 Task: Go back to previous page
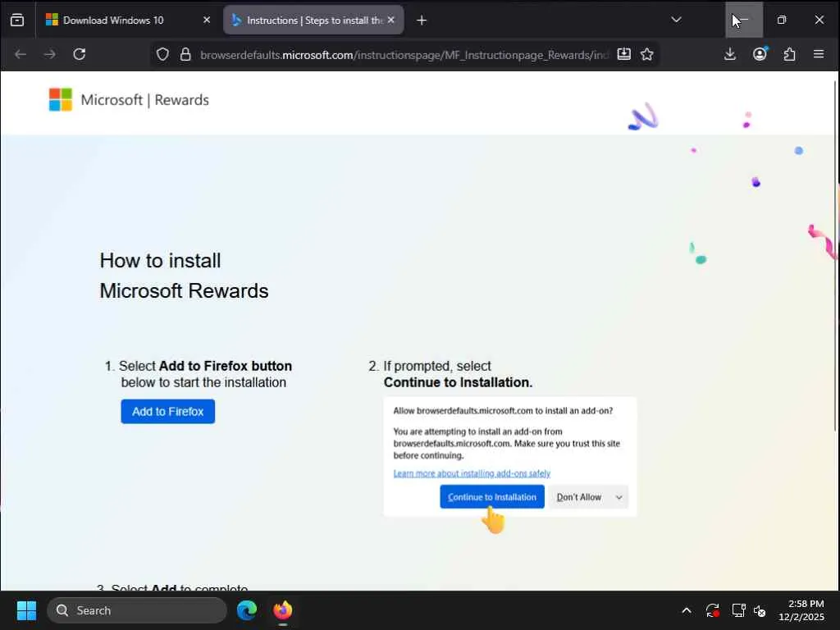click(21, 54)
